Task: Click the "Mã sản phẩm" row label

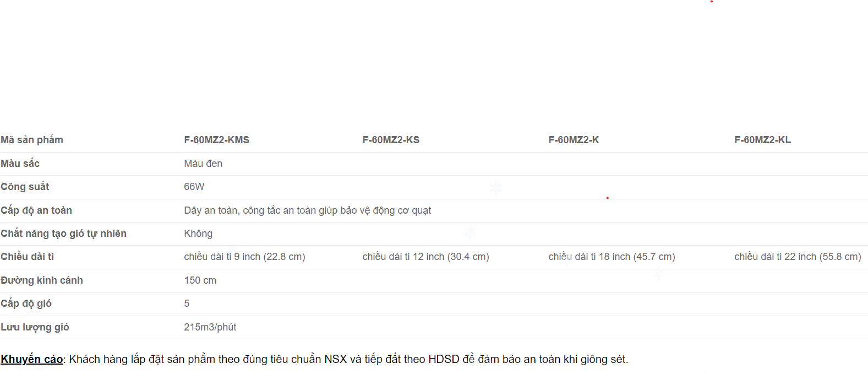Action: (32, 140)
